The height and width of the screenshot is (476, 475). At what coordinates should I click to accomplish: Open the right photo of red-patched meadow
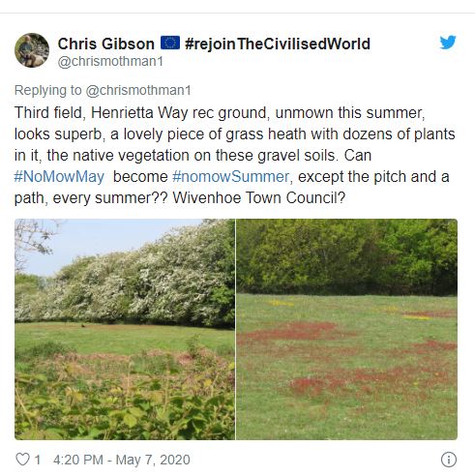pos(347,329)
